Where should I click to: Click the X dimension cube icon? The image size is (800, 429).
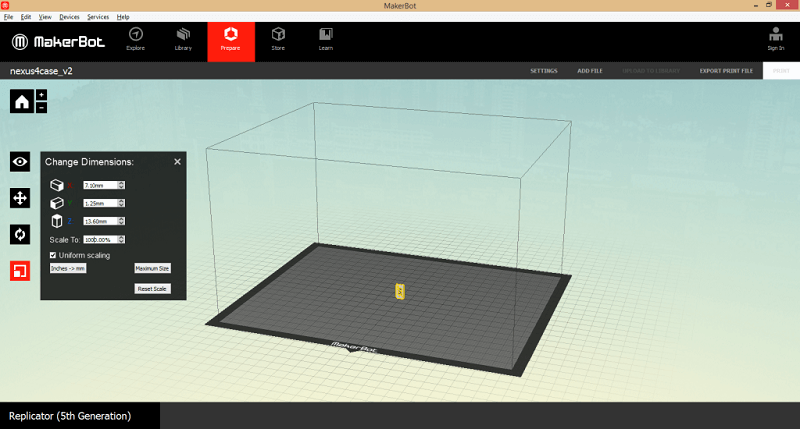[57, 185]
